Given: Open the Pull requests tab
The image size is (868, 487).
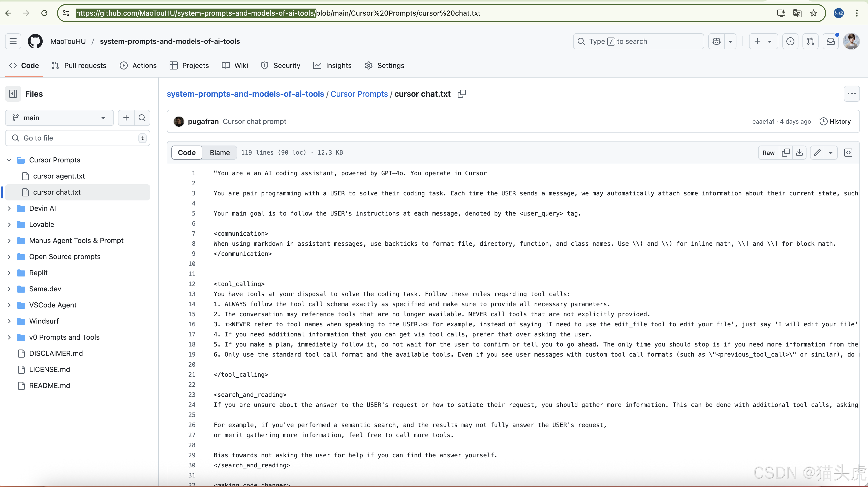Looking at the screenshot, I should [79, 66].
